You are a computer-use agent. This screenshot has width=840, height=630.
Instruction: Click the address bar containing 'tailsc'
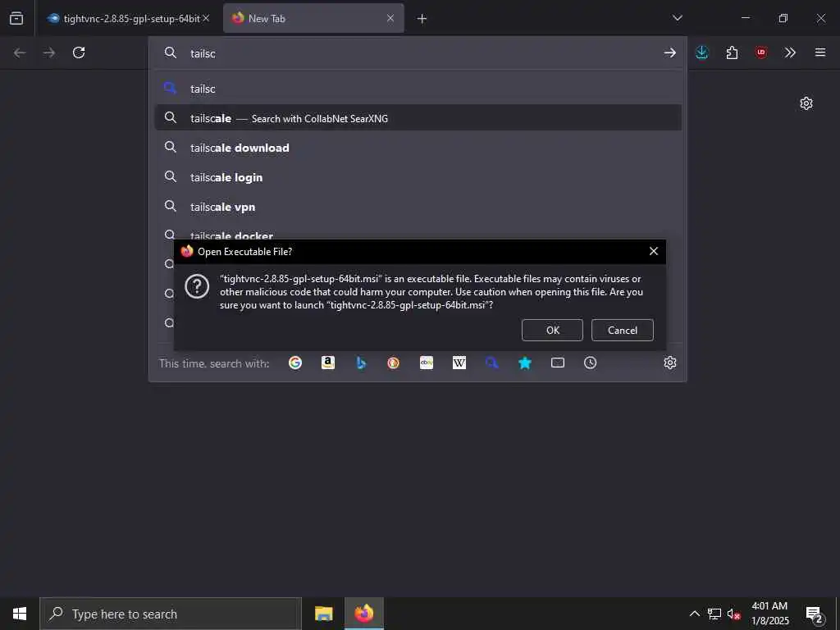pos(418,53)
